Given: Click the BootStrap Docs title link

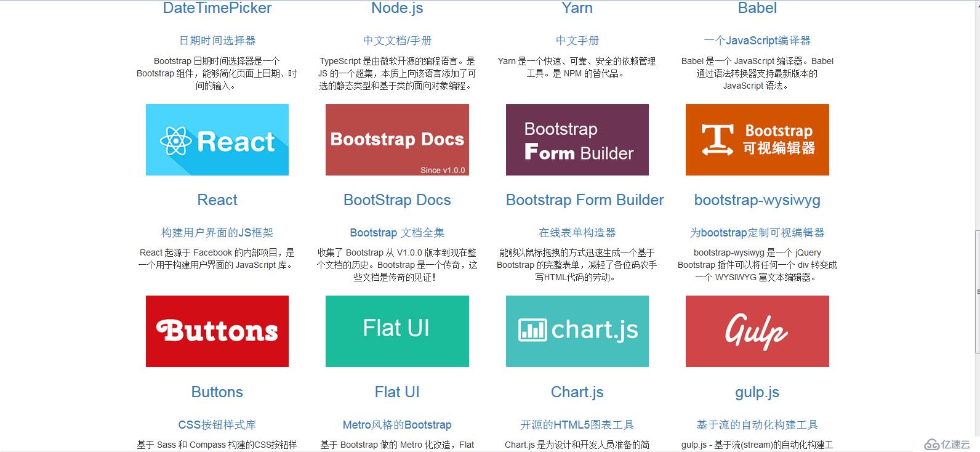Looking at the screenshot, I should click(397, 200).
